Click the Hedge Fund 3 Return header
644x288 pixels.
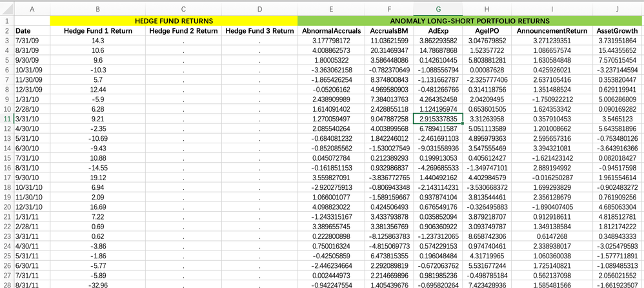tap(259, 31)
